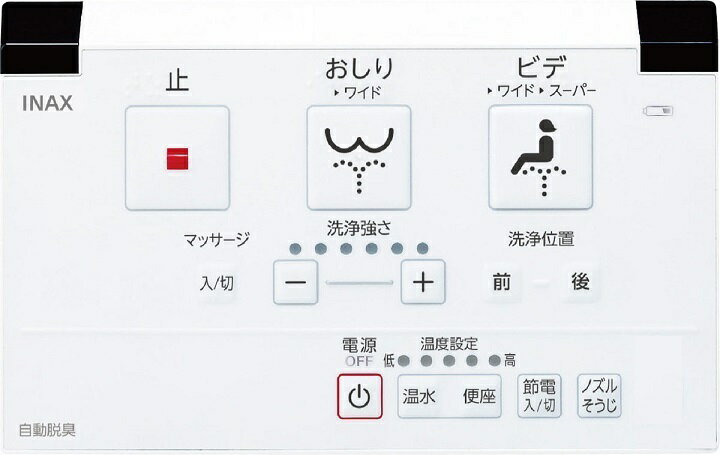Toggle the 電源 power button
This screenshot has height=455, width=720.
click(360, 396)
